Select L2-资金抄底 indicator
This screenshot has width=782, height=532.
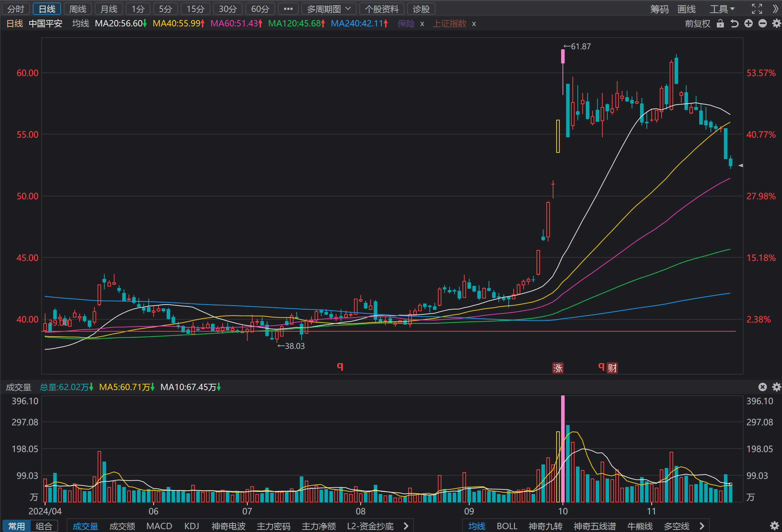pos(370,526)
